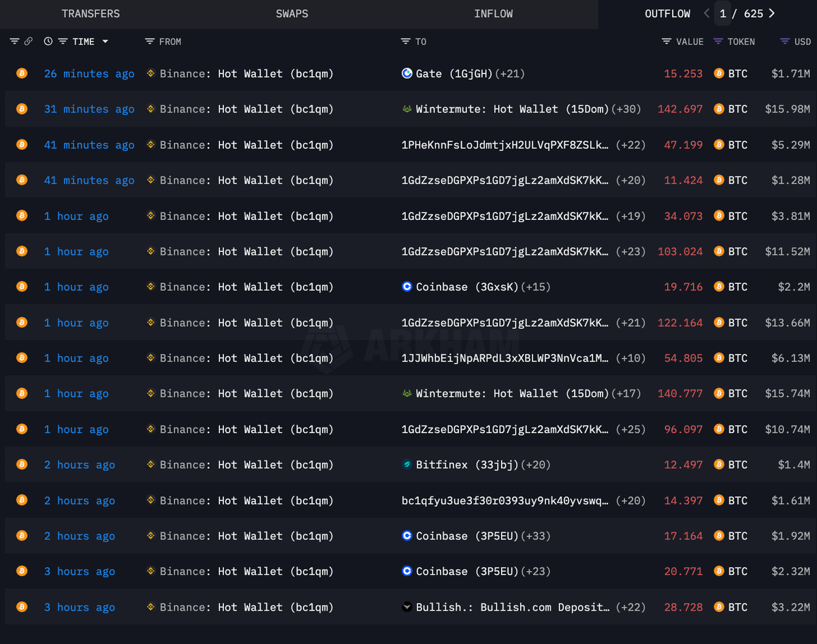The width and height of the screenshot is (817, 644).
Task: Click Bitfinex logo icon
Action: (407, 465)
